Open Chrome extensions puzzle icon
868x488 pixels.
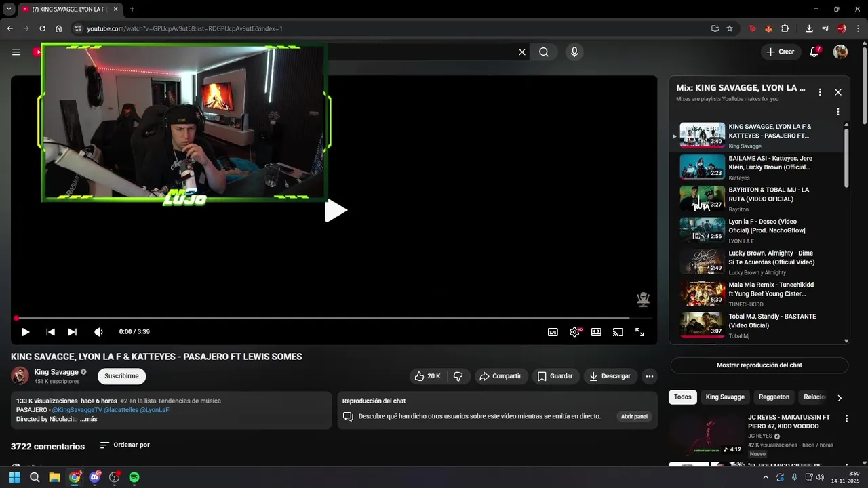click(x=785, y=28)
